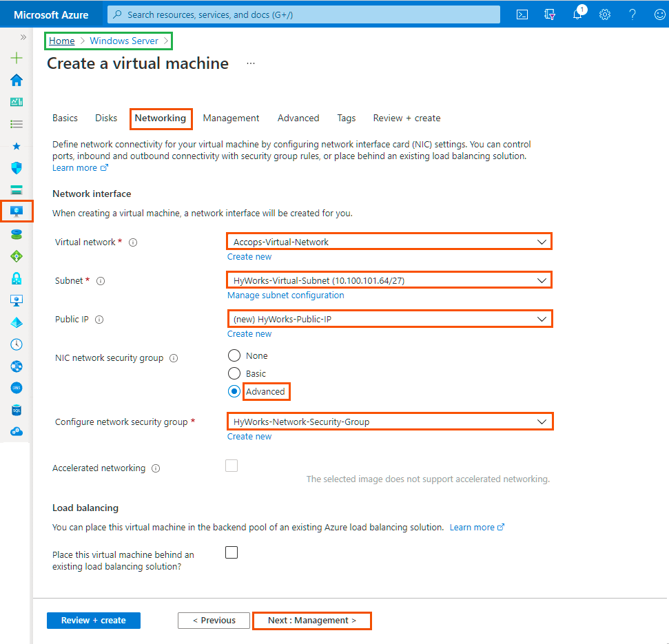Open the blue pyramid Azure Active Directory icon

[17, 322]
